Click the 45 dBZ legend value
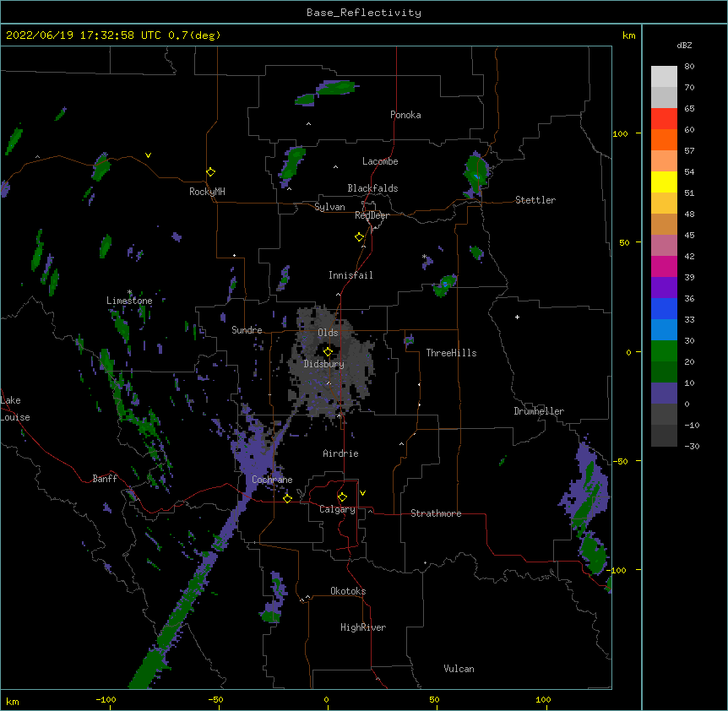Image resolution: width=728 pixels, height=711 pixels. (x=689, y=236)
